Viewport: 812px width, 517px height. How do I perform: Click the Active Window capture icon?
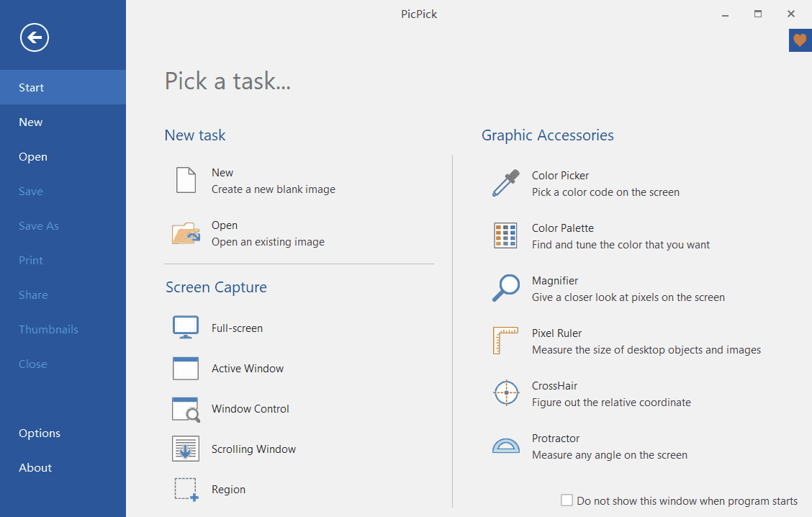(x=186, y=369)
